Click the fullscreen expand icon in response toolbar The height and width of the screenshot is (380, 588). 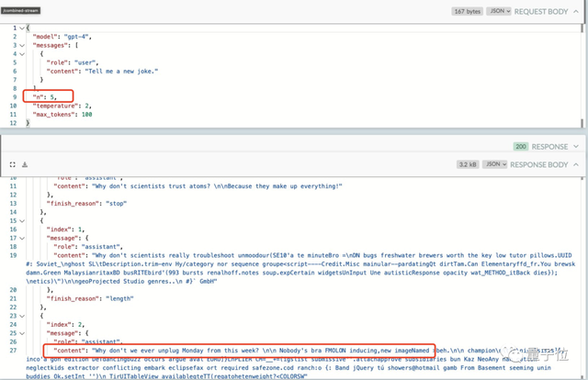pyautogui.click(x=13, y=164)
